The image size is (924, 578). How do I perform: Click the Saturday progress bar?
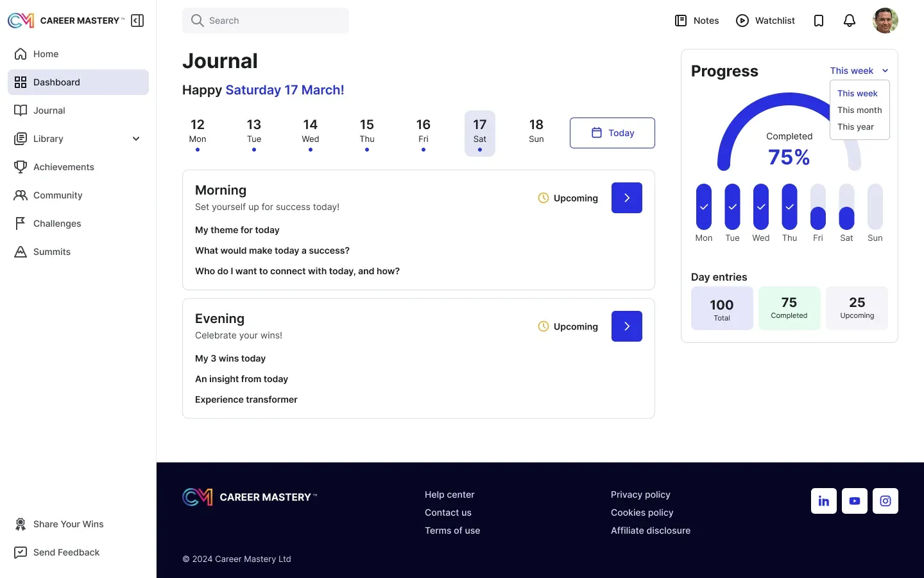847,207
